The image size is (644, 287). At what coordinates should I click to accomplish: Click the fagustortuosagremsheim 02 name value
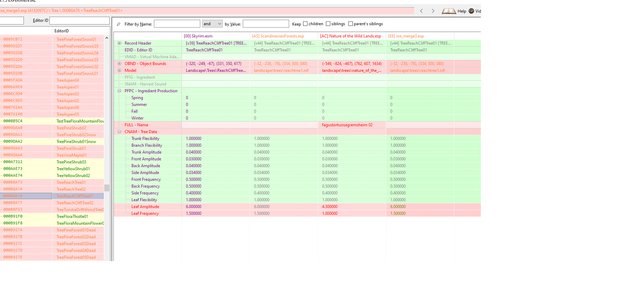click(347, 125)
